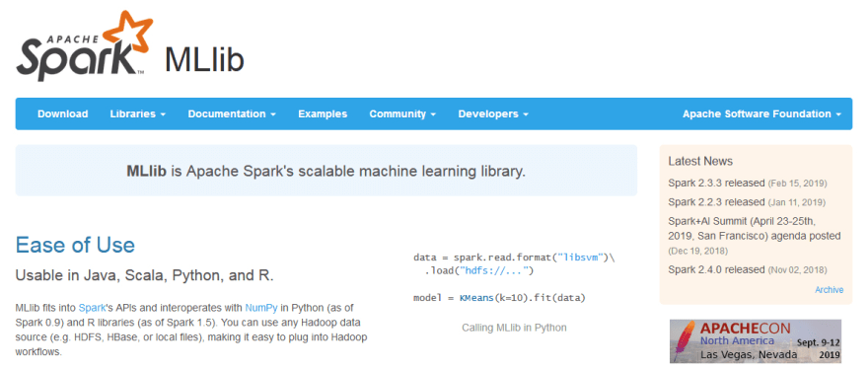The width and height of the screenshot is (868, 370).
Task: Open the news Archive link
Action: (830, 290)
